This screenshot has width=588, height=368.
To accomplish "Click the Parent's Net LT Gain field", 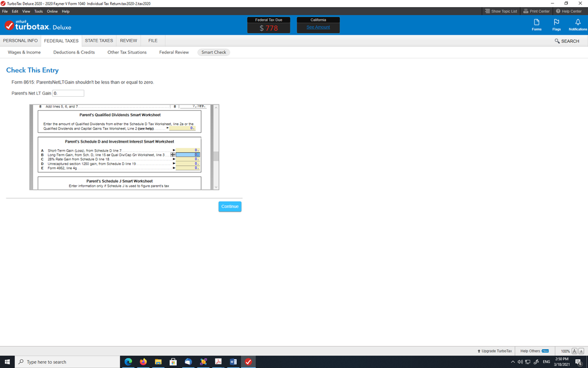I will pos(68,93).
